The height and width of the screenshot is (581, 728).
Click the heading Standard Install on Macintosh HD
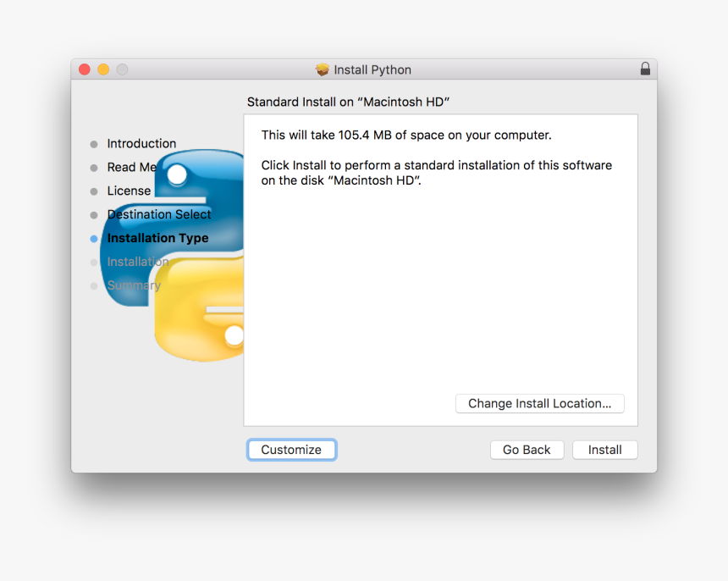pyautogui.click(x=348, y=102)
